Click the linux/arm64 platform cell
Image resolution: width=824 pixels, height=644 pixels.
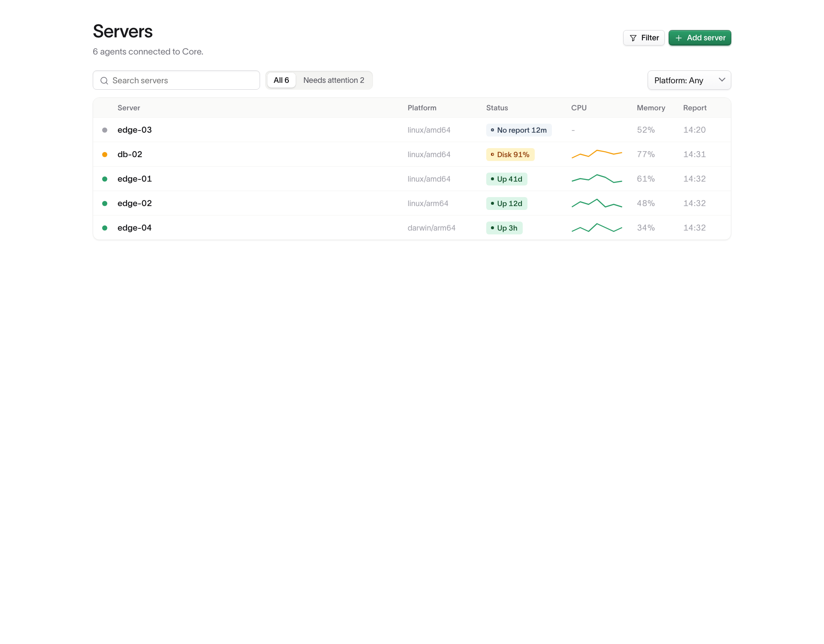(x=428, y=204)
